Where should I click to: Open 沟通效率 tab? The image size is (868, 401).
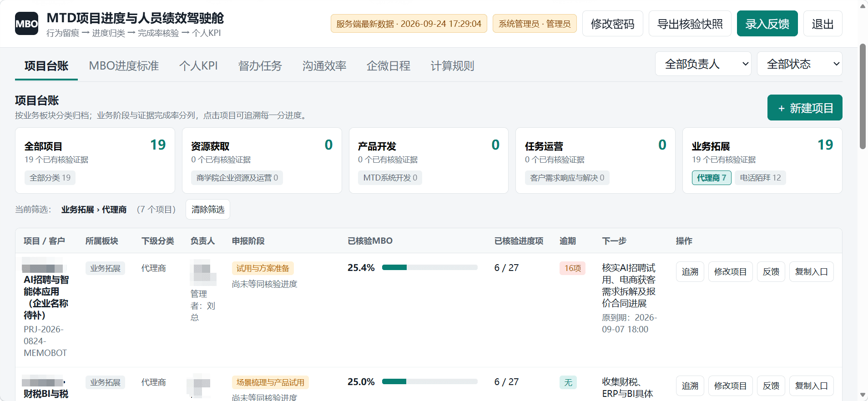pos(324,66)
